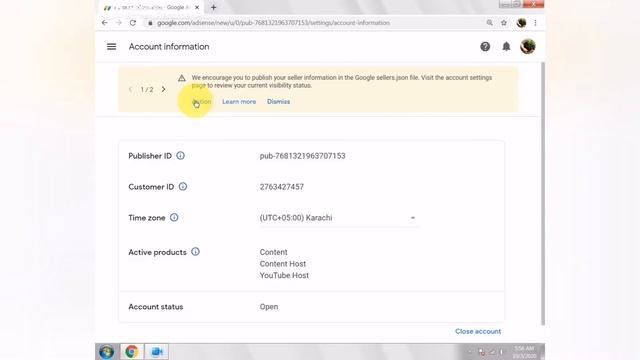Click the Chrome taskbar icon
Screen dimensions: 640x360
[x=131, y=351]
